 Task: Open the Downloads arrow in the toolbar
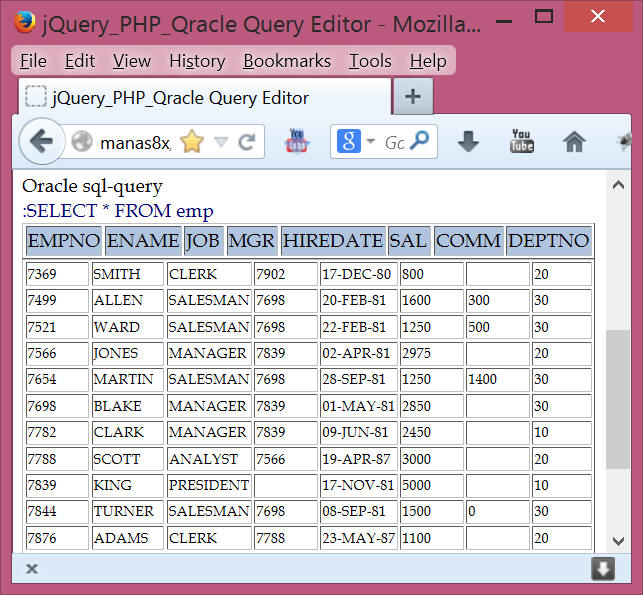click(468, 142)
